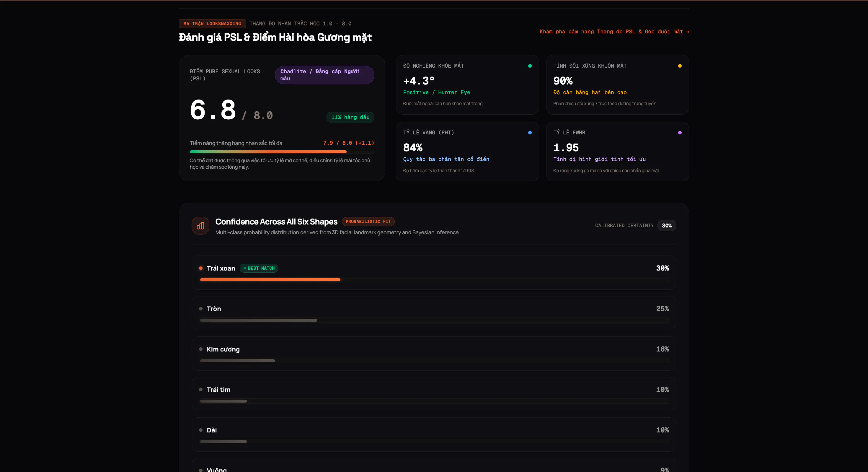Screen dimensions: 868x472
Task: Click the Tròn confidence bar
Action: coord(258,320)
